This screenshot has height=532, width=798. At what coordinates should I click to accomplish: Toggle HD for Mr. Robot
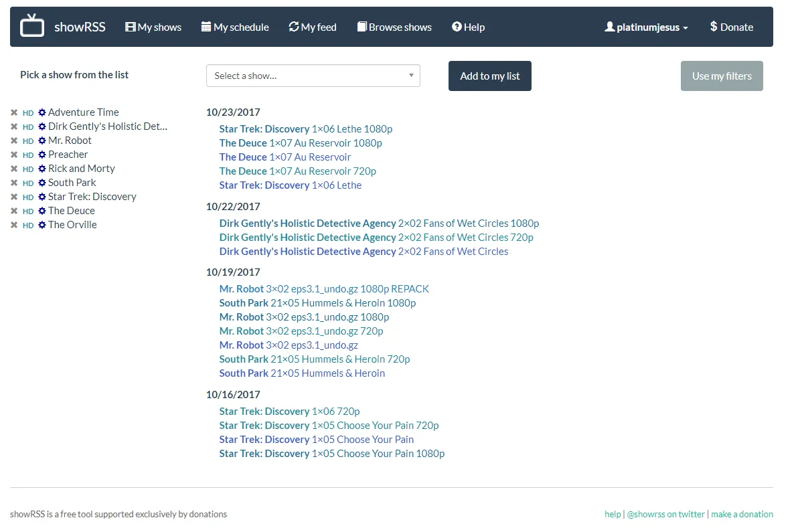(x=28, y=141)
